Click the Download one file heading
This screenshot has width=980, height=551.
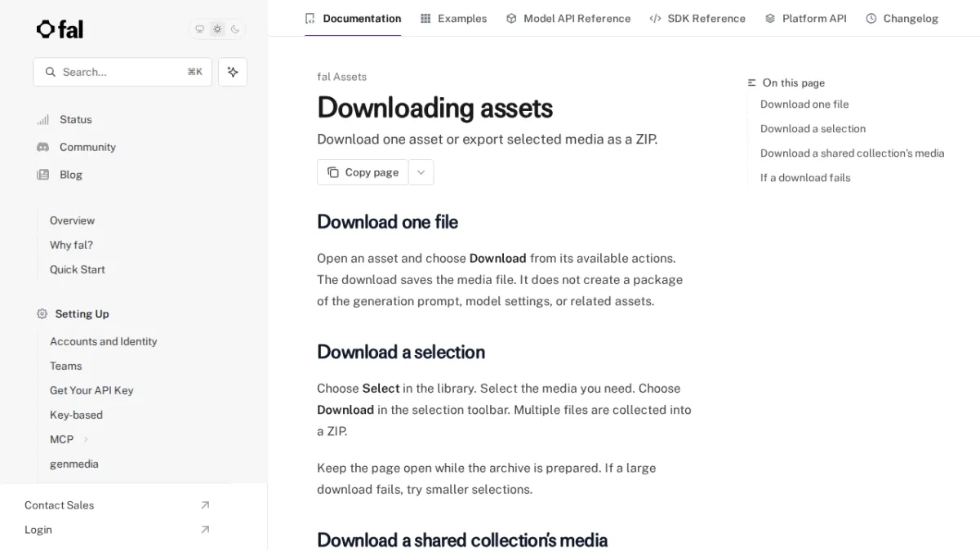(387, 222)
